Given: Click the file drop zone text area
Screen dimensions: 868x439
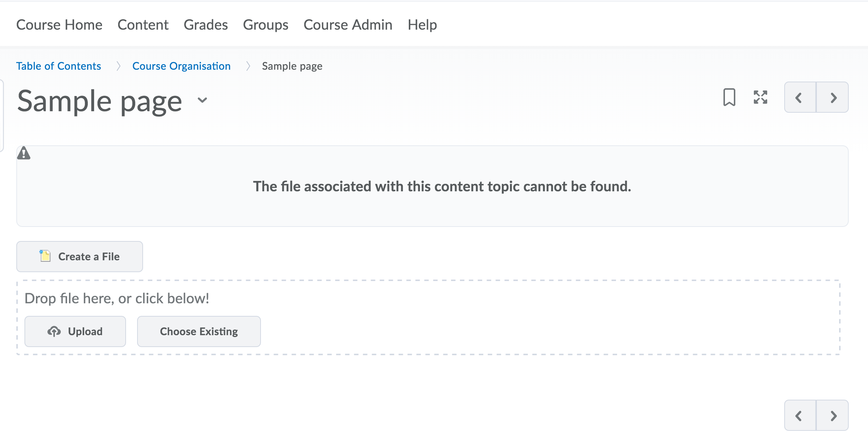Looking at the screenshot, I should 117,298.
